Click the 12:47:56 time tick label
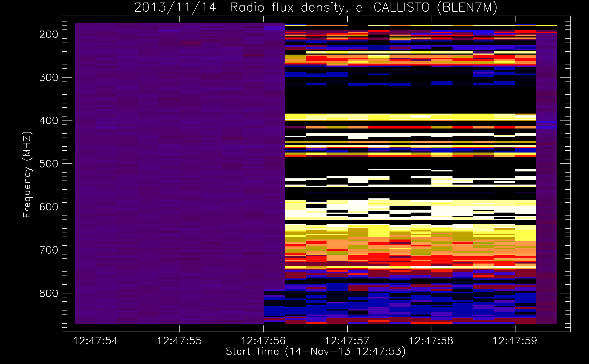 [263, 341]
